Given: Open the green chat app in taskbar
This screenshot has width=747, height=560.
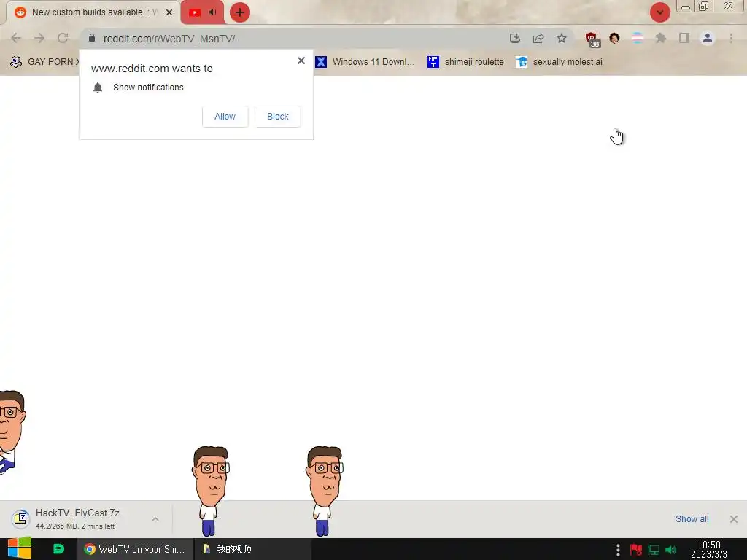Looking at the screenshot, I should click(58, 549).
